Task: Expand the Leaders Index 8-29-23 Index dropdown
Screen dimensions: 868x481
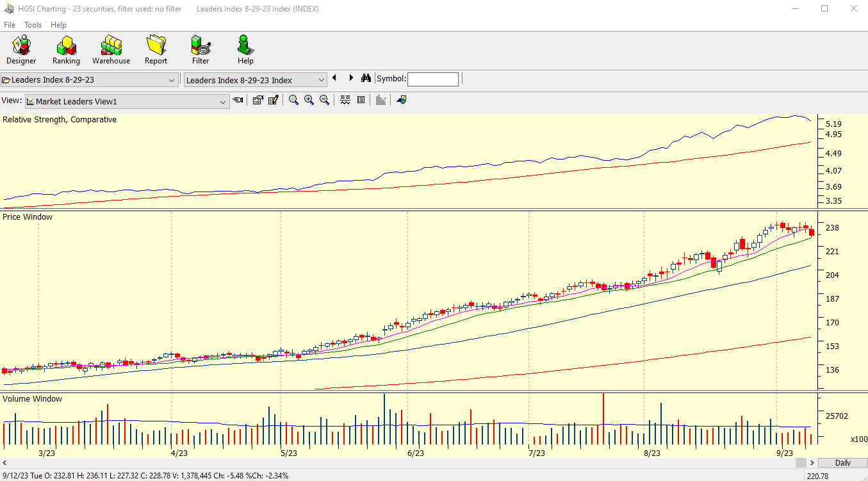Action: click(321, 80)
